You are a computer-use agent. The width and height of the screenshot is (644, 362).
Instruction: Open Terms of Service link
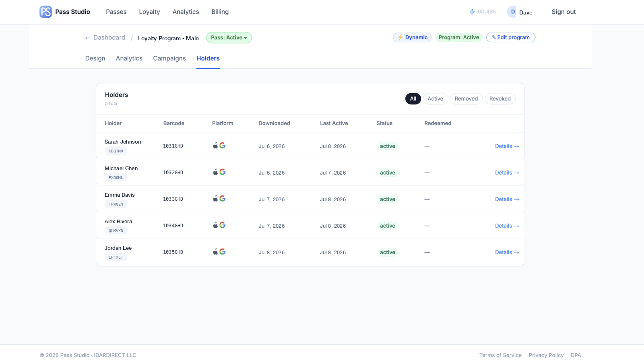coord(500,355)
